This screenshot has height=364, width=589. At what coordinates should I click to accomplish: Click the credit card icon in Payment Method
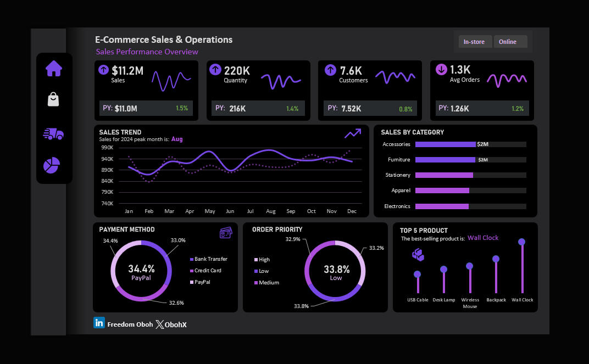(x=225, y=233)
